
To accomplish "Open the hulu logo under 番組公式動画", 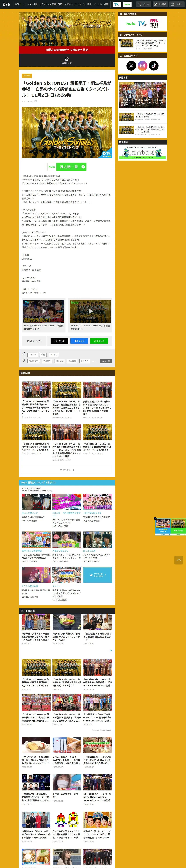I will tap(131, 24).
